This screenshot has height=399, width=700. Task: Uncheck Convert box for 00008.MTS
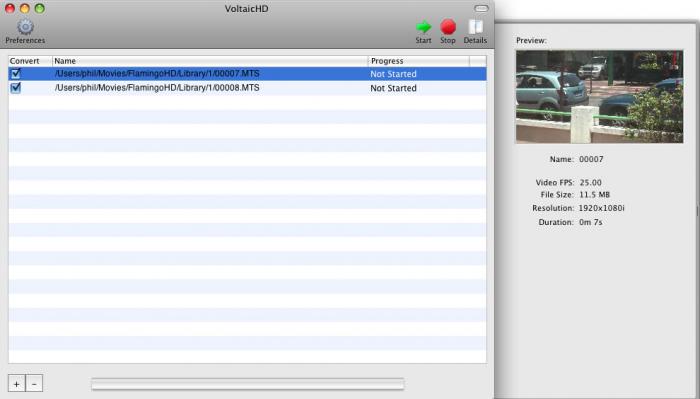click(x=16, y=88)
